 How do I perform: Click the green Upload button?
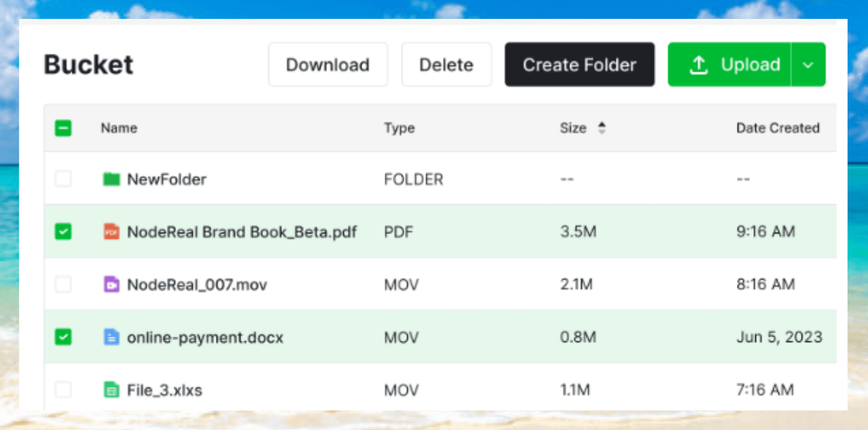(731, 65)
